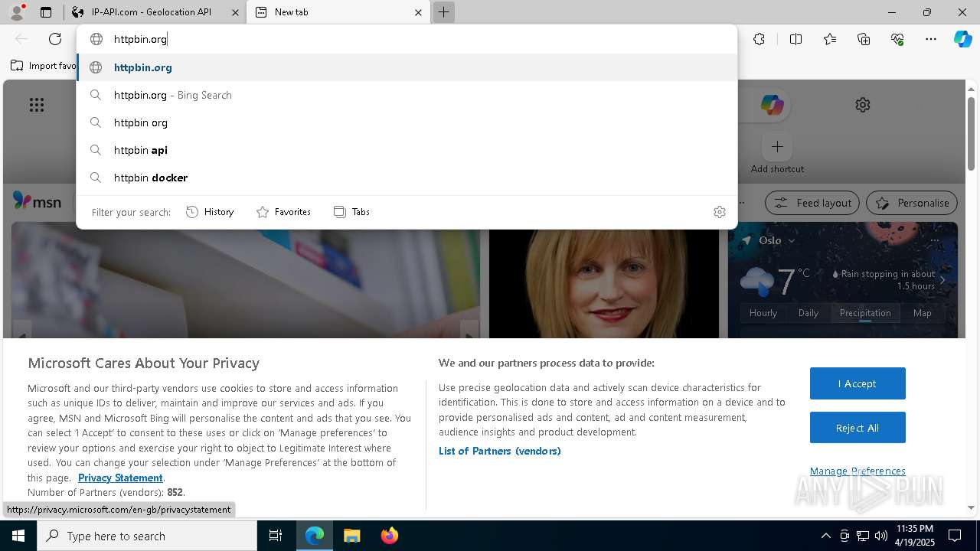The height and width of the screenshot is (551, 980).
Task: Open Settings and more ellipsis menu
Action: pyautogui.click(x=931, y=39)
